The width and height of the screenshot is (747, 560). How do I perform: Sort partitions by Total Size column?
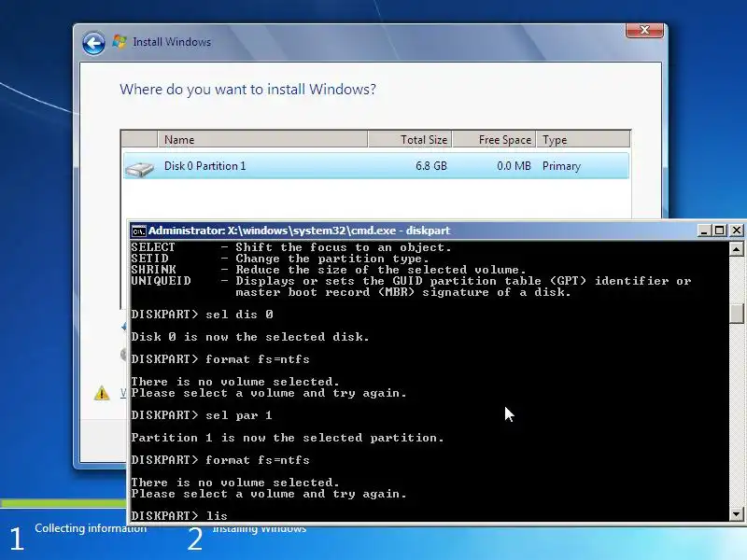(410, 139)
